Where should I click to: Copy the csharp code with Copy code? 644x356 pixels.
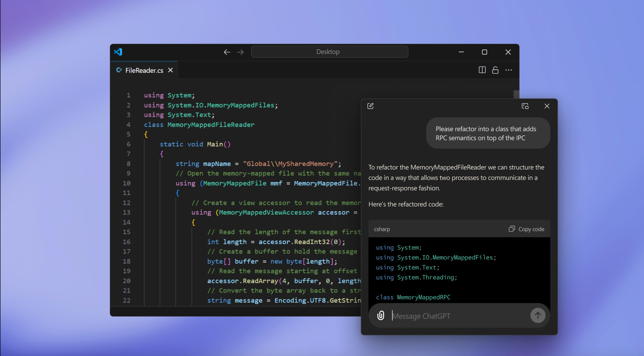pyautogui.click(x=526, y=229)
